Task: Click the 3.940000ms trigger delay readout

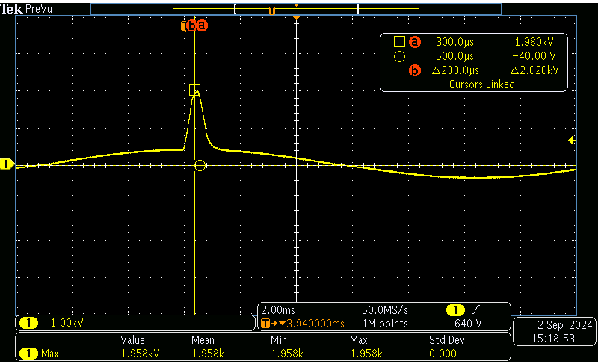Action: [x=309, y=324]
